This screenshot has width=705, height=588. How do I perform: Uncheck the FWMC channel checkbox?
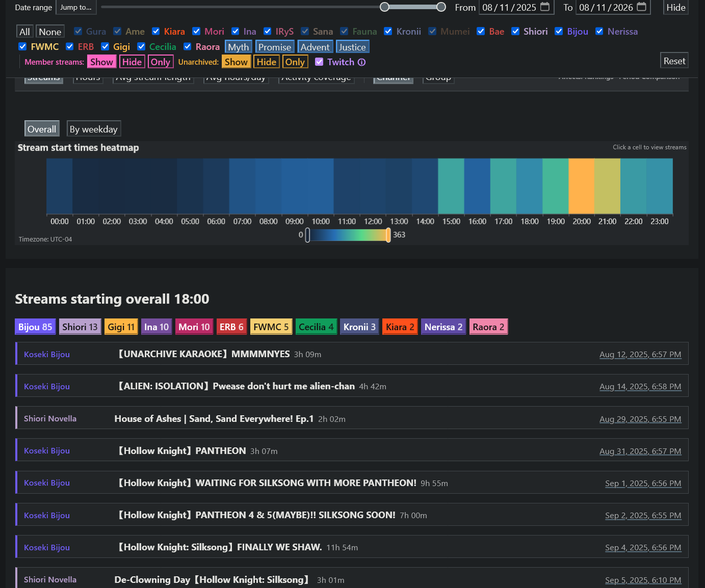[x=22, y=47]
